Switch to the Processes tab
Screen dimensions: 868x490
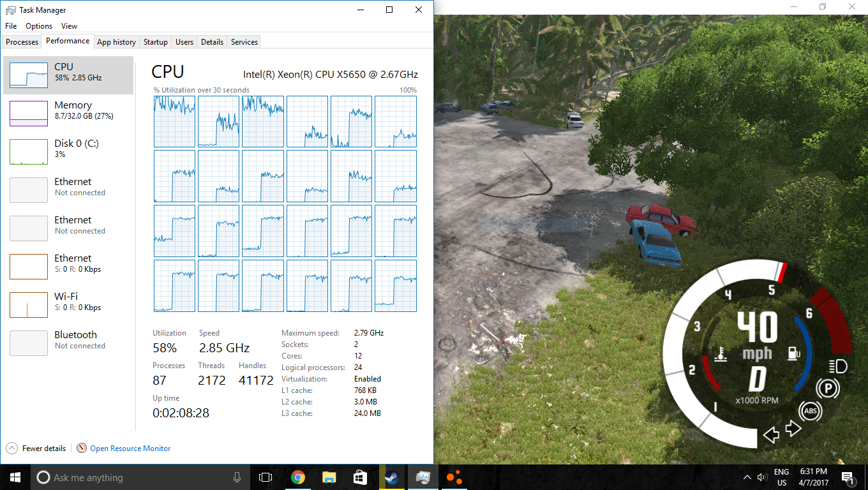22,42
